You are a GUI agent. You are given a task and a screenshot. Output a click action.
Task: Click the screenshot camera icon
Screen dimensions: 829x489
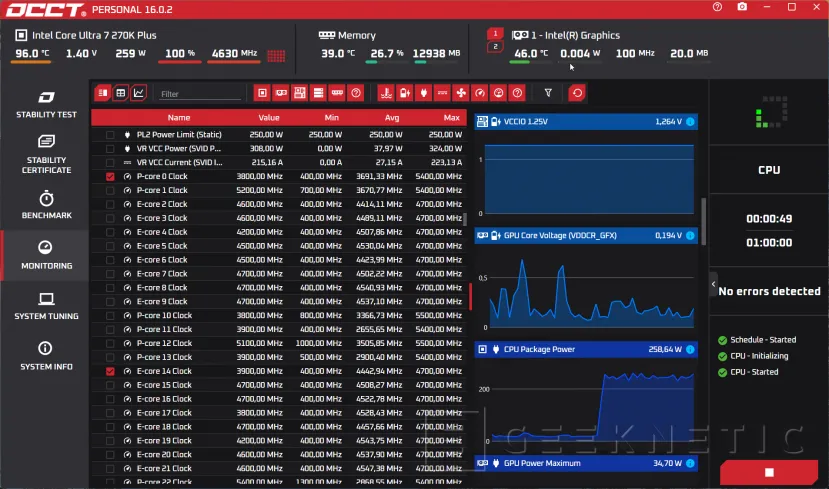(x=742, y=7)
